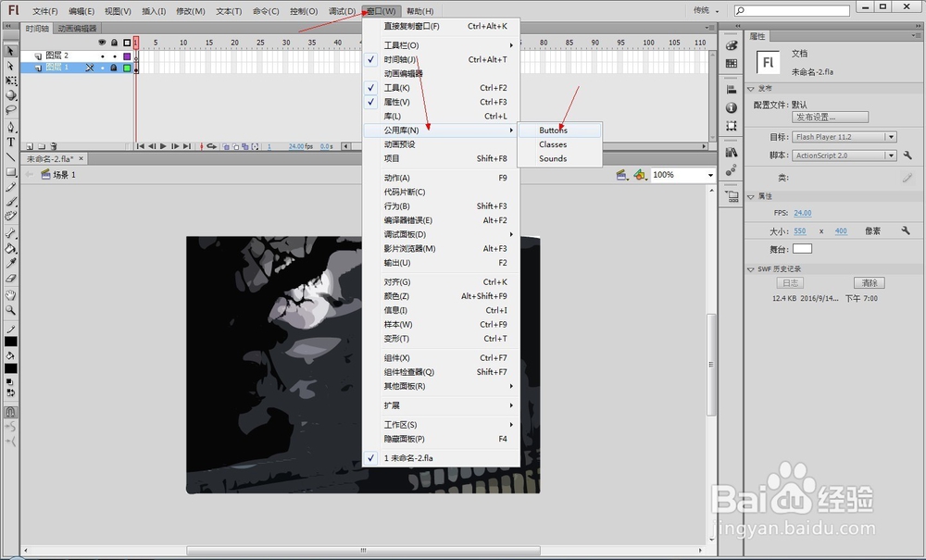Click the 舞台 color swatch
The image size is (926, 560).
point(802,249)
